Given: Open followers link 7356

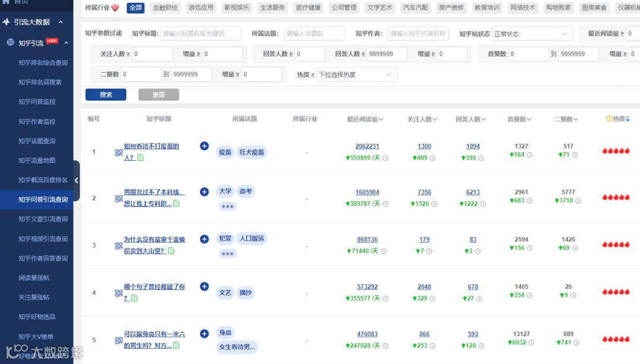Looking at the screenshot, I should (424, 192).
